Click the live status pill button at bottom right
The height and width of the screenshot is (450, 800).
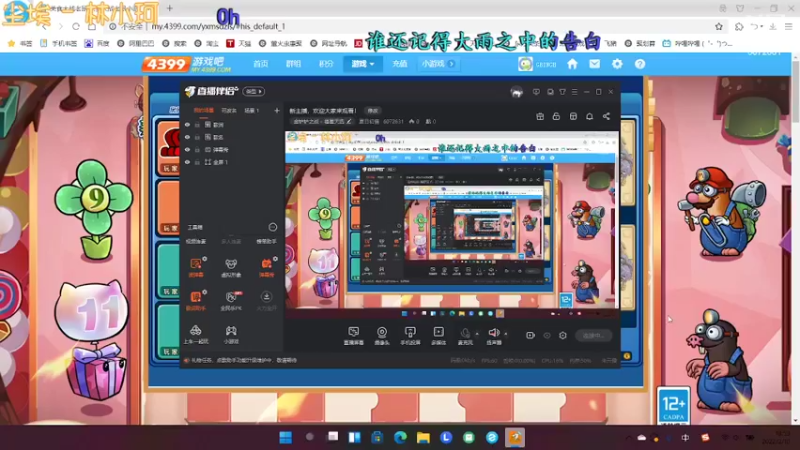(593, 335)
